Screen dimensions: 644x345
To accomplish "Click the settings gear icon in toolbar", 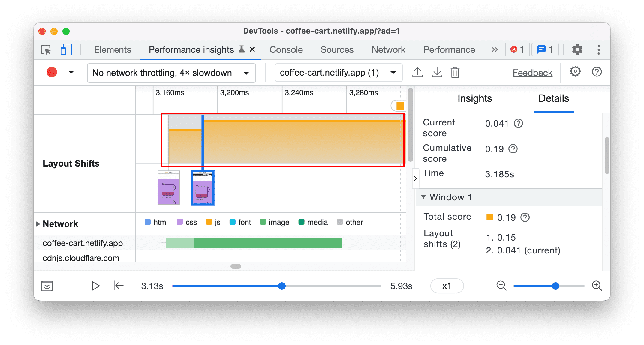I will [576, 50].
